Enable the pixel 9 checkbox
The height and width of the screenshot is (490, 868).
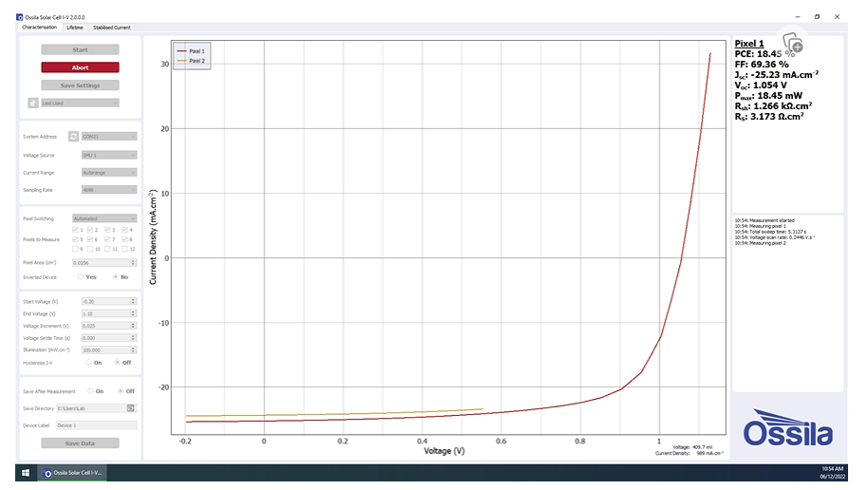(x=75, y=249)
